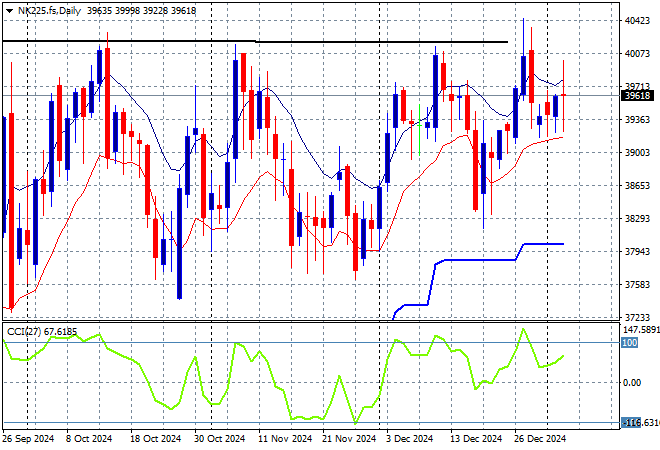Click the 37943 price axis label
The width and height of the screenshot is (660, 450).
pyautogui.click(x=637, y=252)
